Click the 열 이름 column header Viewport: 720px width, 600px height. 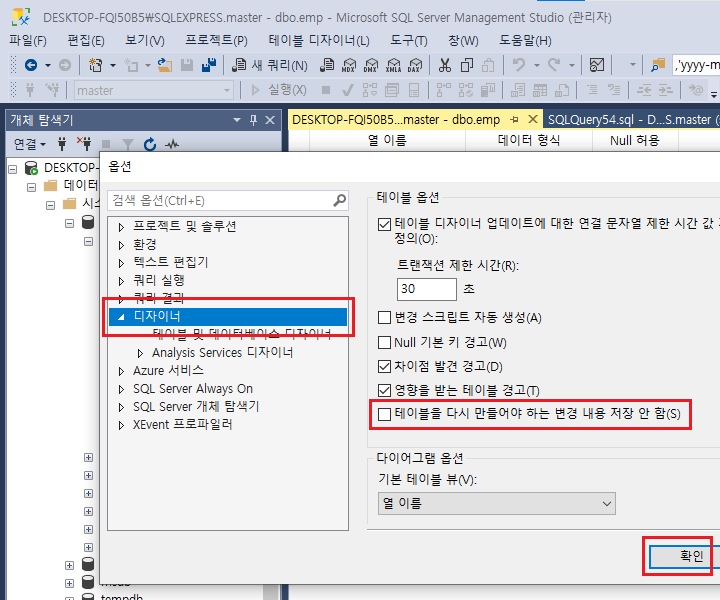point(387,140)
